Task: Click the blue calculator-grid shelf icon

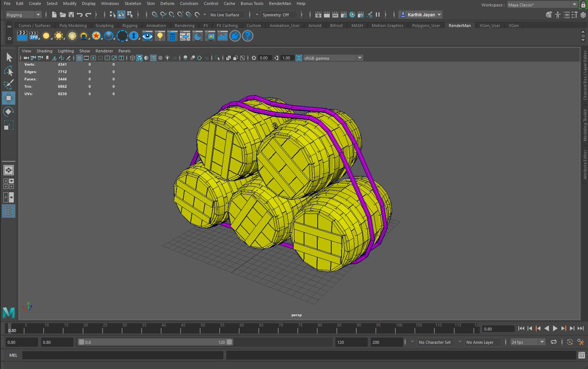Action: [x=173, y=36]
